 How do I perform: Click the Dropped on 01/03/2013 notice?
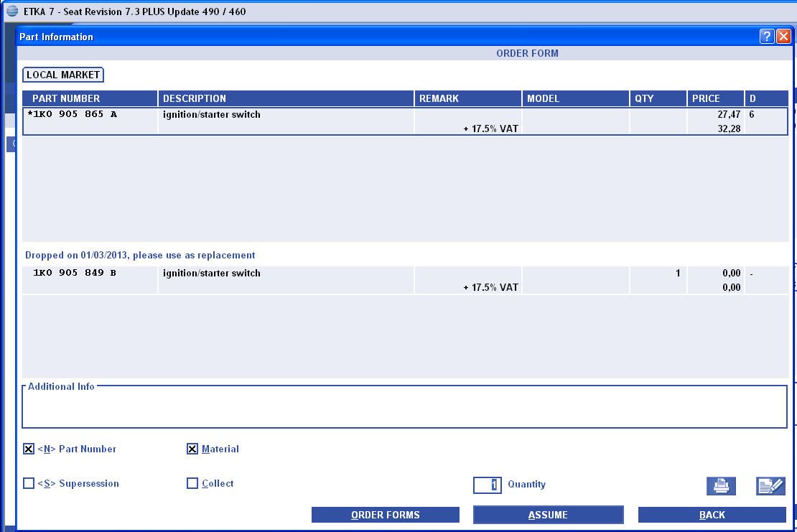click(140, 255)
